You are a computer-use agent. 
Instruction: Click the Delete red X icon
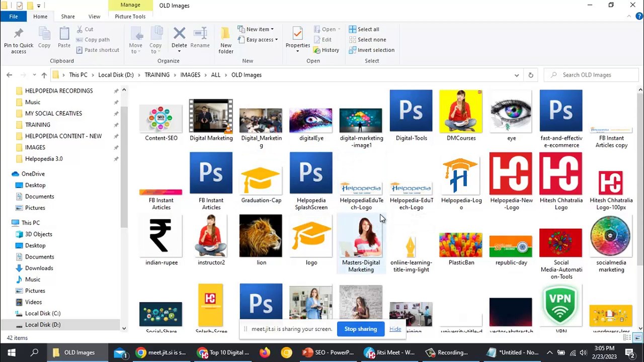click(x=179, y=34)
